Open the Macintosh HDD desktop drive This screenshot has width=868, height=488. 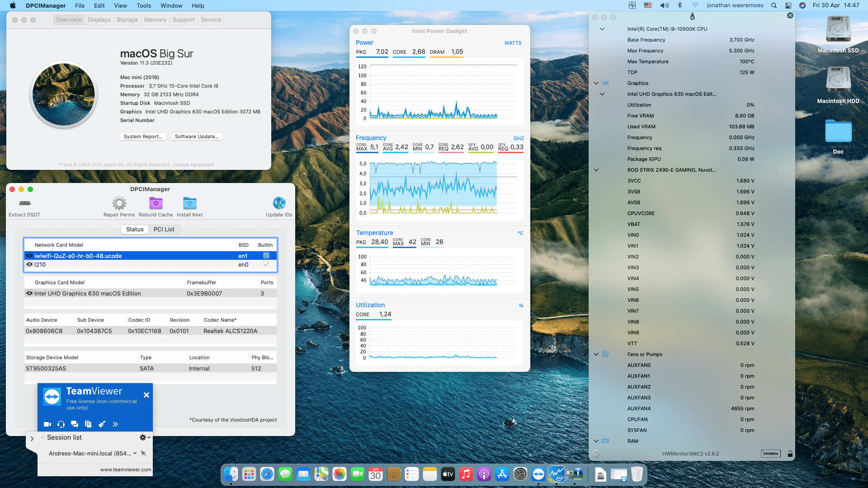[838, 84]
